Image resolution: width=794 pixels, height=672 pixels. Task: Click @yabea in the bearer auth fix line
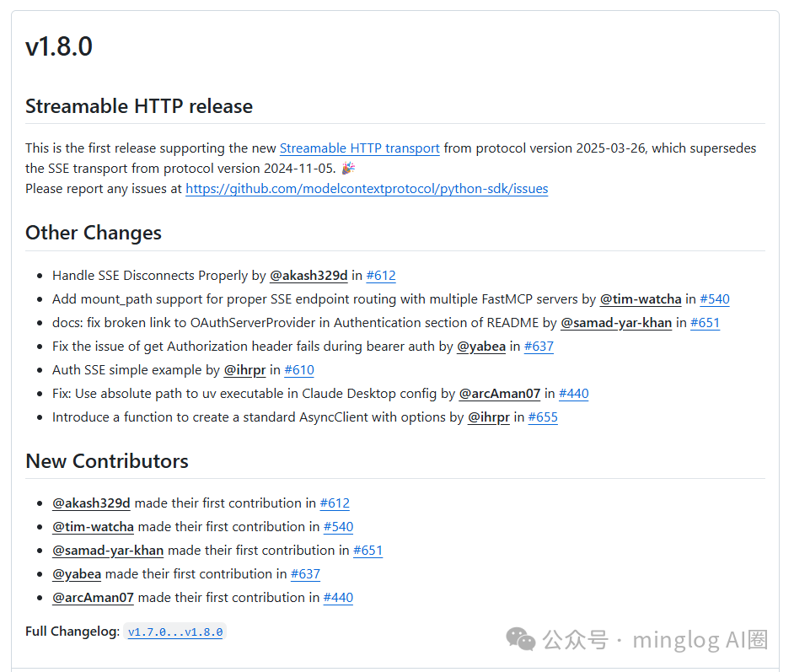coord(481,347)
